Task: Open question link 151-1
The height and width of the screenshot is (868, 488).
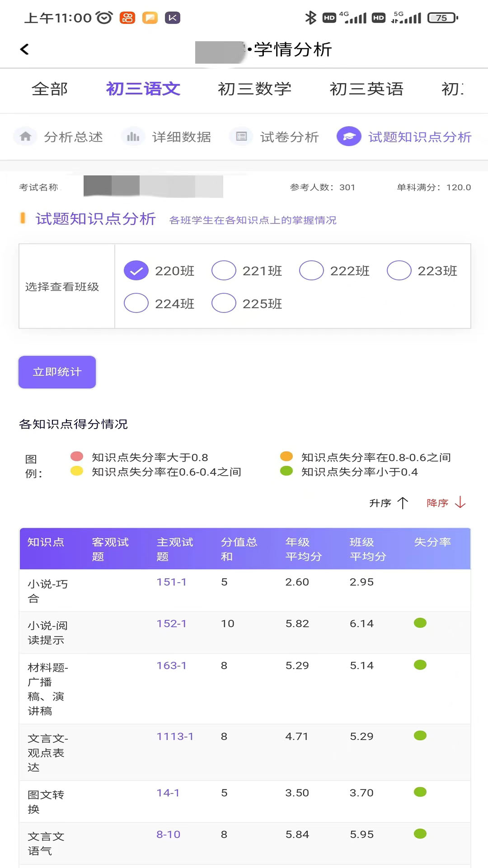Action: [171, 582]
